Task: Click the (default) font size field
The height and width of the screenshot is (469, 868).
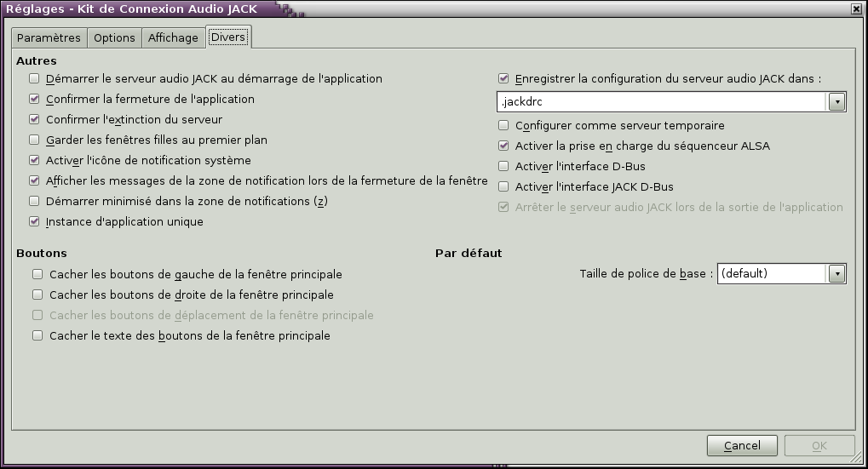Action: coord(773,274)
